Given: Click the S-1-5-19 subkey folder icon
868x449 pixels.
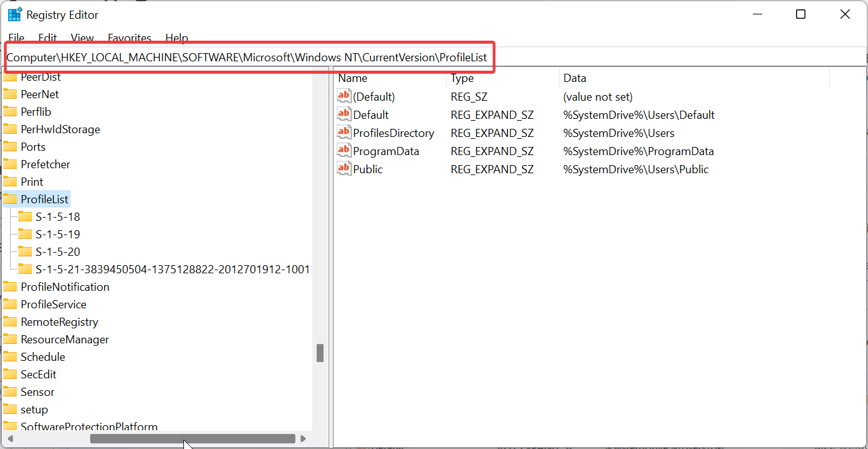Looking at the screenshot, I should [x=25, y=235].
